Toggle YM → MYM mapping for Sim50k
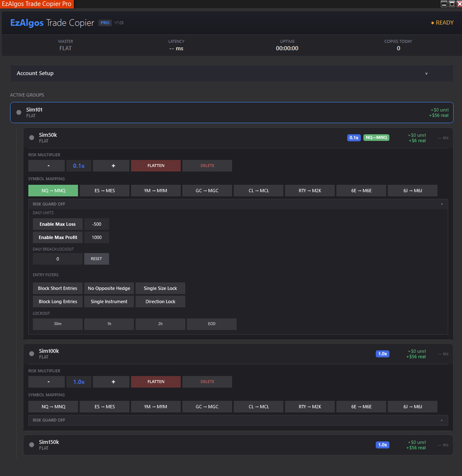 tap(156, 191)
